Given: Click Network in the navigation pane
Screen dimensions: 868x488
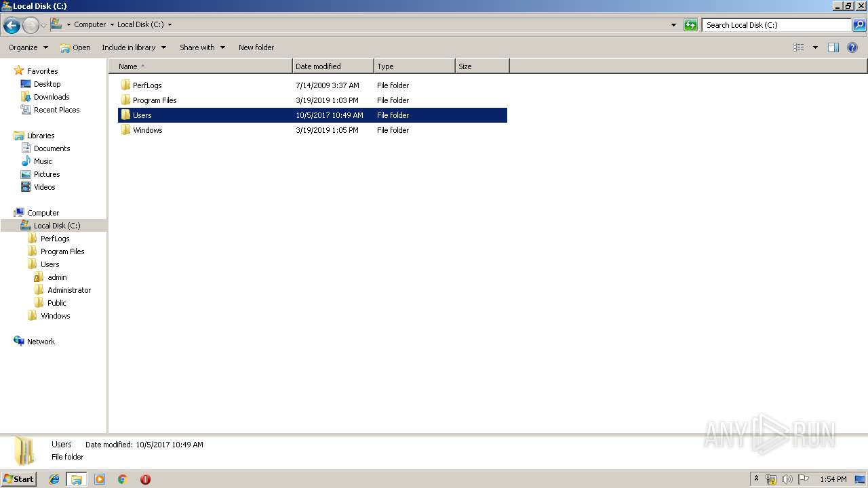Looking at the screenshot, I should point(41,342).
